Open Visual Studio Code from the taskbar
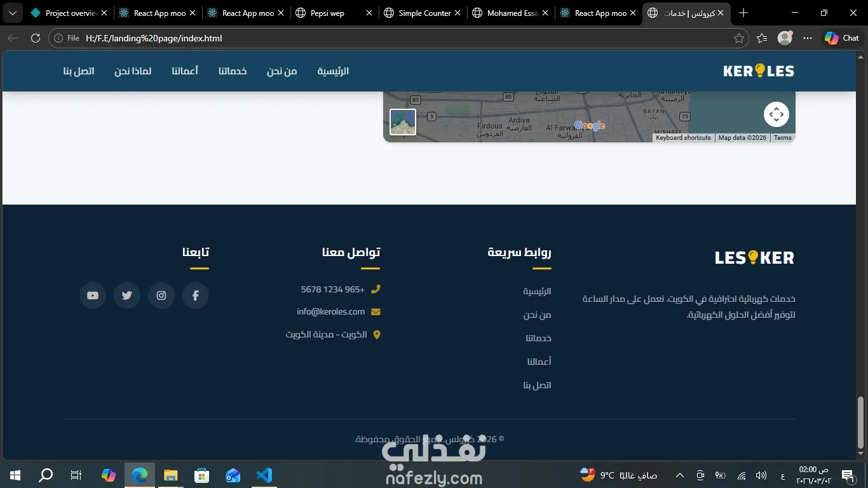This screenshot has height=488, width=868. 264,475
